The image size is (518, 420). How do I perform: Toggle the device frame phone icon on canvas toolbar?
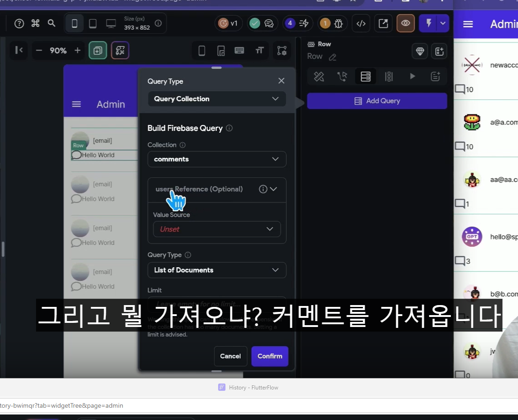202,51
